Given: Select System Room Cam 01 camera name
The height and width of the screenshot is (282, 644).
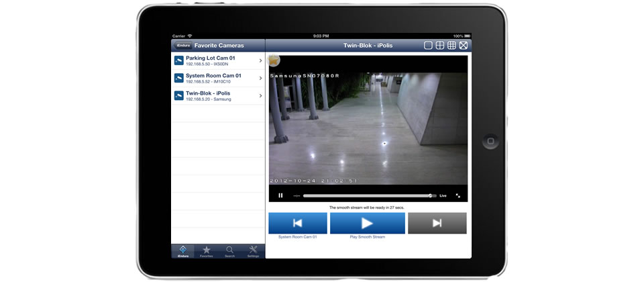Looking at the screenshot, I should point(213,76).
